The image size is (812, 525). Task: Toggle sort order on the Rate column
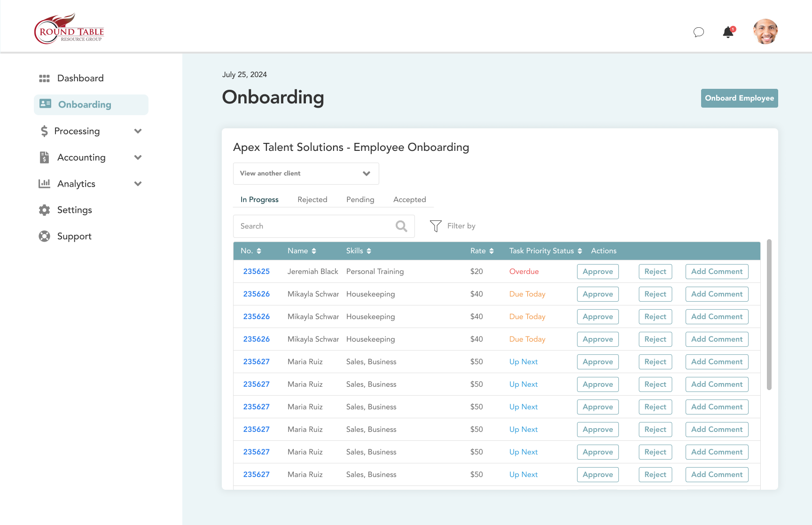(492, 251)
